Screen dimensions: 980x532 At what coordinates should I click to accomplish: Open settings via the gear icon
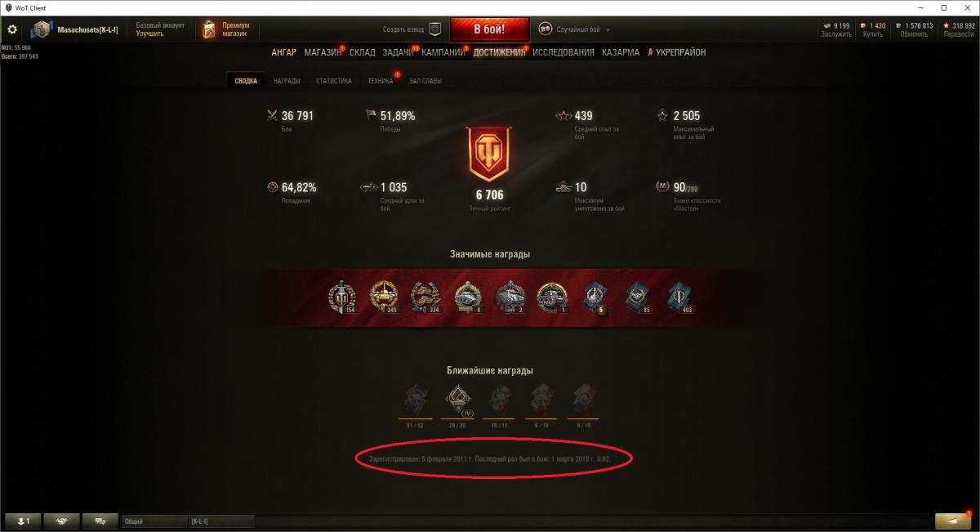point(12,29)
